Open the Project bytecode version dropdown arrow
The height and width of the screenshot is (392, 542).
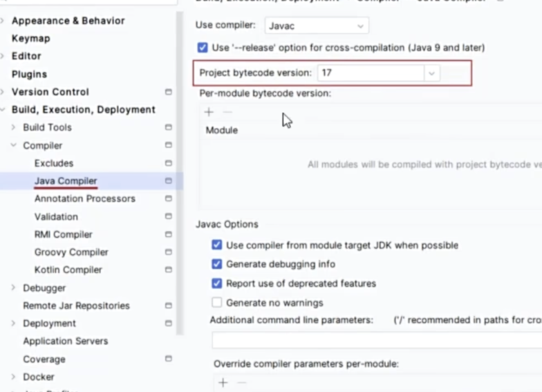(432, 73)
